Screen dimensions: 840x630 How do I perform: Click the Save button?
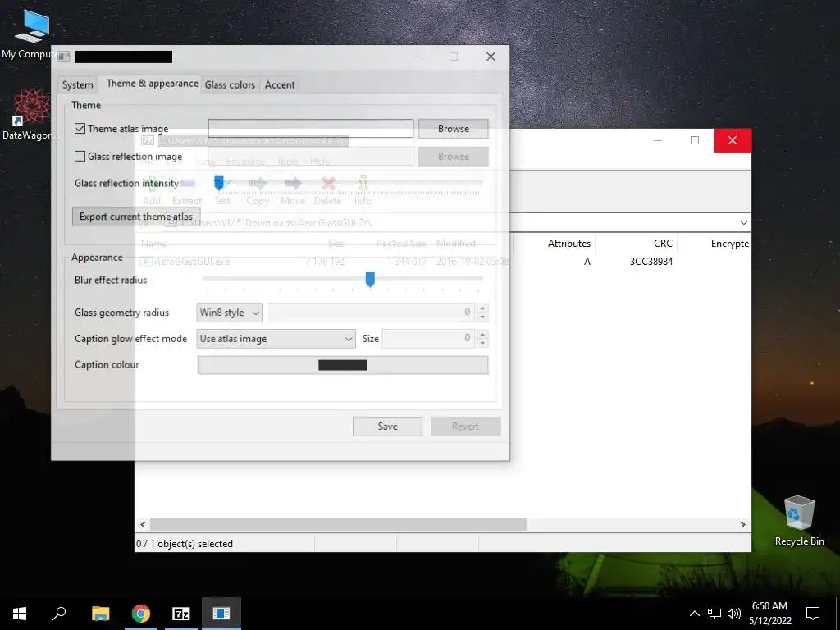387,427
